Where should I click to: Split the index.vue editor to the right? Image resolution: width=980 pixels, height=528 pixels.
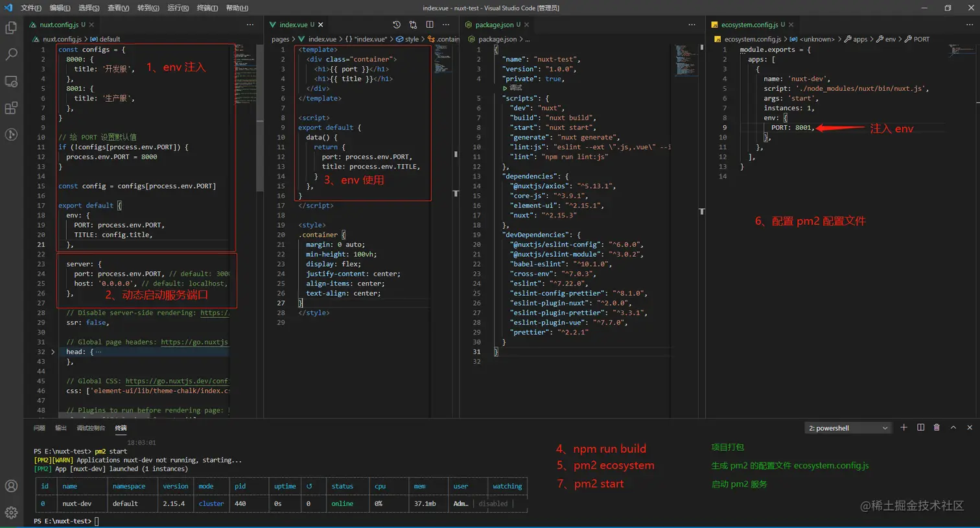(430, 25)
